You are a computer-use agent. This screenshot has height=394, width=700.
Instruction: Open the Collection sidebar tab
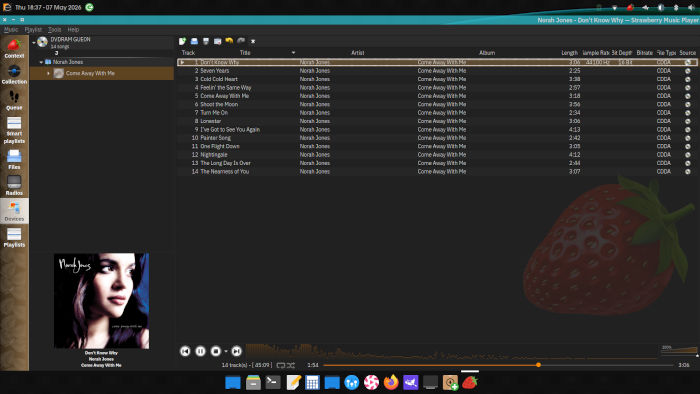(14, 75)
